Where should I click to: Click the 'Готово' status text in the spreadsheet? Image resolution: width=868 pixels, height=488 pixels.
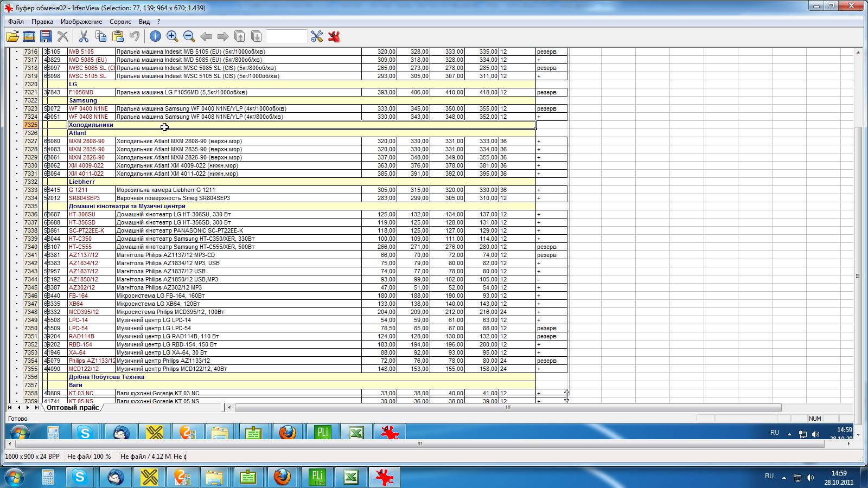click(18, 419)
